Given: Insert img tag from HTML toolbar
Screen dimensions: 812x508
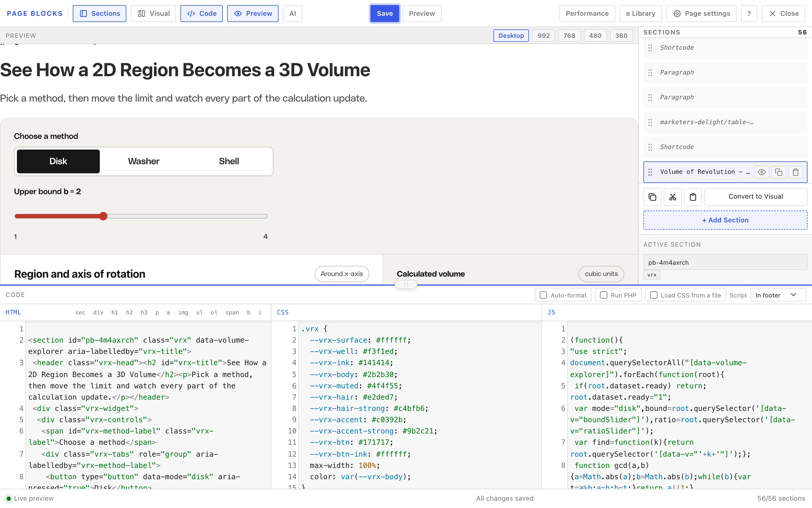Looking at the screenshot, I should pos(183,312).
